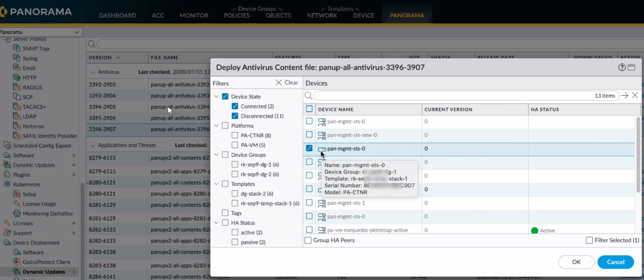
Task: Collapse the Device State filter group
Action: click(x=216, y=97)
